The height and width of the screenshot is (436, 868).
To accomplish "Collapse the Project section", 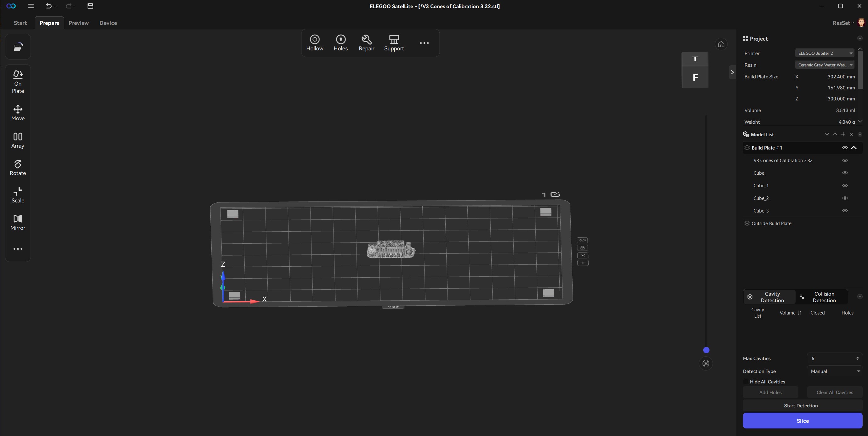I will (859, 38).
